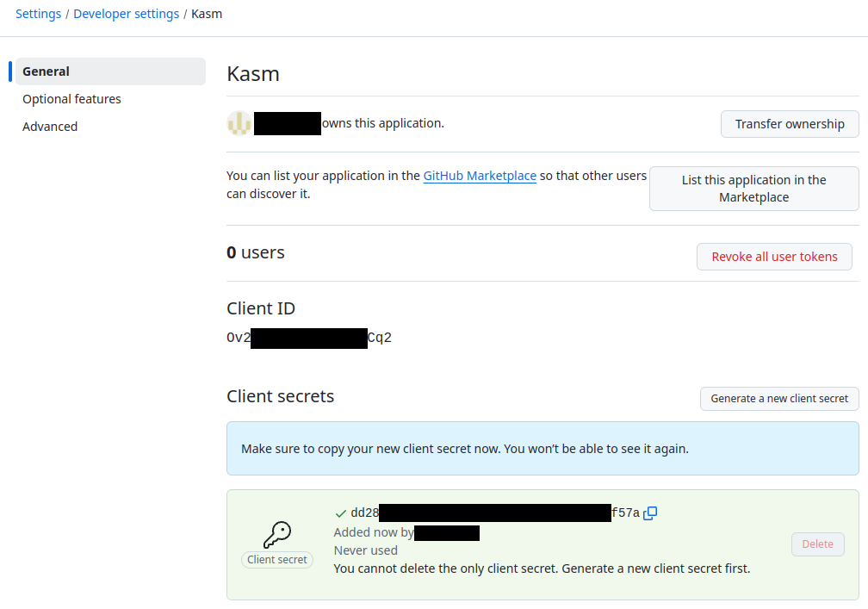Open the GitHub Marketplace link
Screen dimensions: 868x609
[x=480, y=176]
